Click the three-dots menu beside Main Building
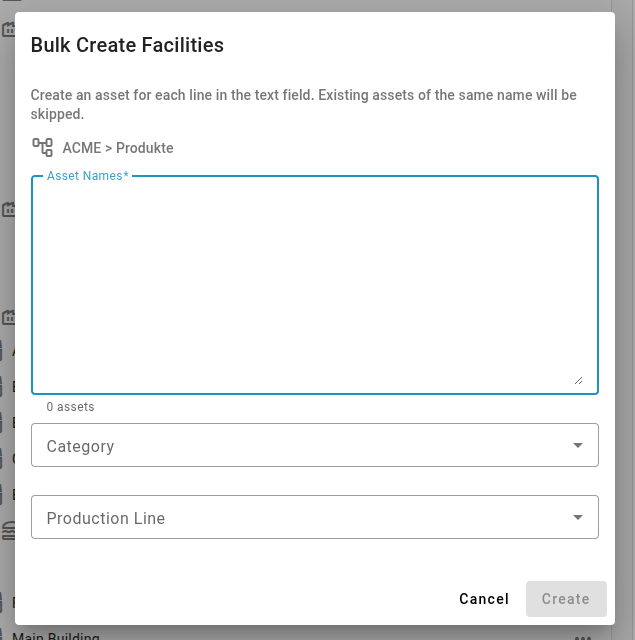635x640 pixels. coord(582,636)
